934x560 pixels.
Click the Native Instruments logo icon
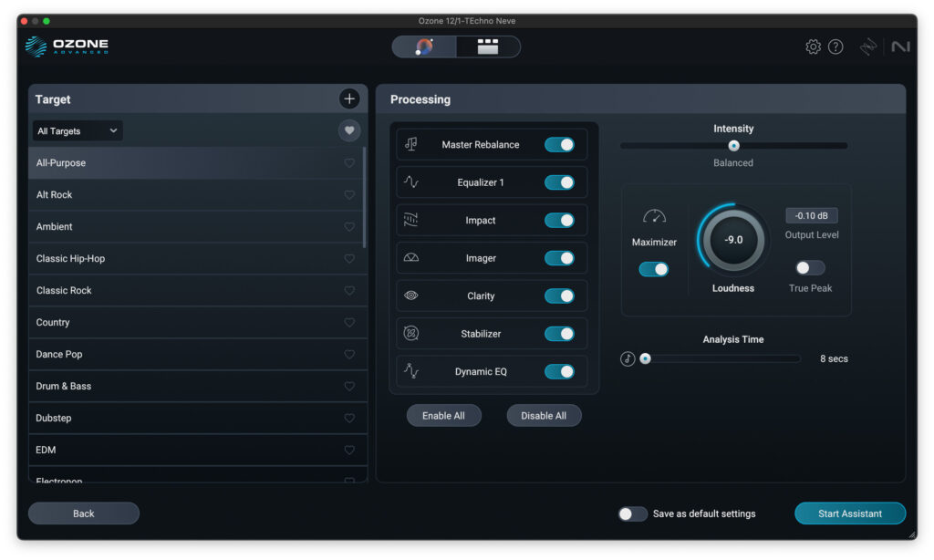pyautogui.click(x=900, y=47)
